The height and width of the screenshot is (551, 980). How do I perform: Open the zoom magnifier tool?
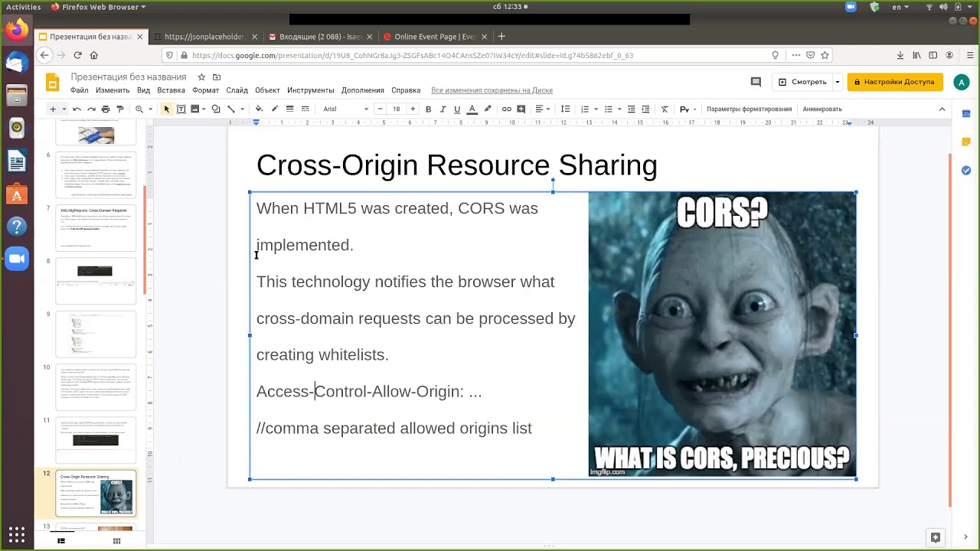[x=139, y=109]
